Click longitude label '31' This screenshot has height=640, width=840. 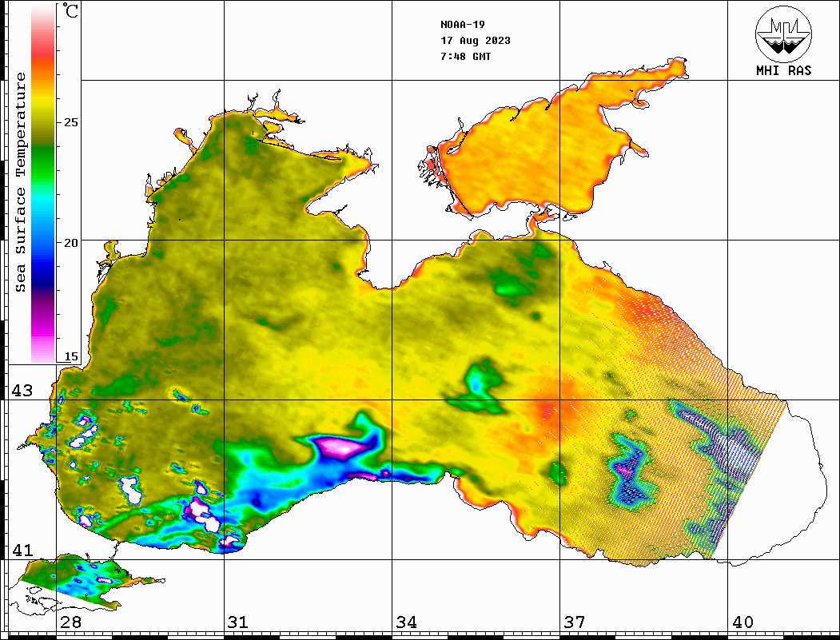(238, 622)
